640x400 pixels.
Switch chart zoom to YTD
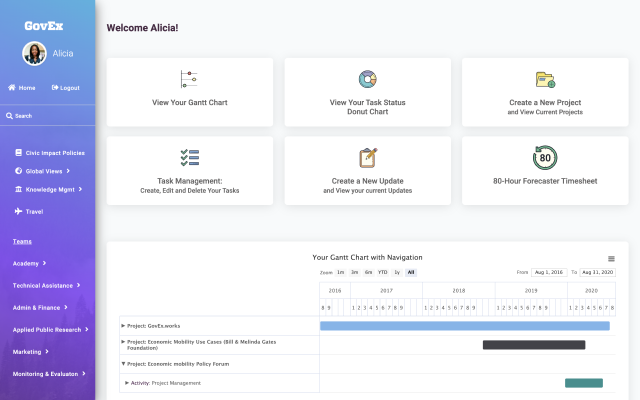pos(382,272)
